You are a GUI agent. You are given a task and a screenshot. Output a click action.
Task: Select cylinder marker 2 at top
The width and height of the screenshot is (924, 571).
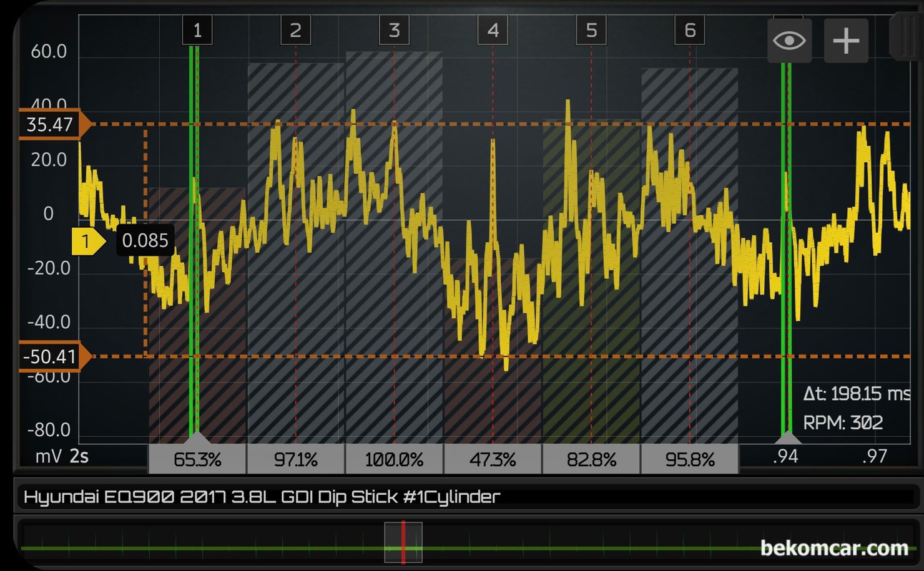click(296, 31)
